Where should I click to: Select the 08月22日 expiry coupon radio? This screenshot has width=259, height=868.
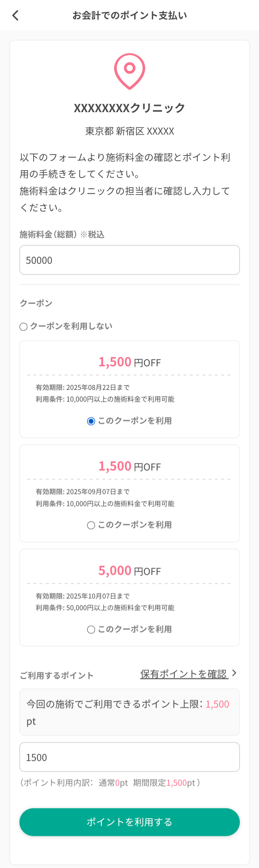(x=91, y=421)
